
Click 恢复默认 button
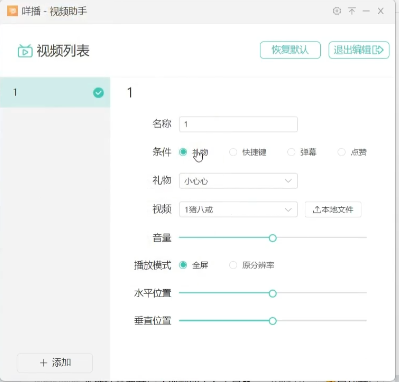pos(290,50)
